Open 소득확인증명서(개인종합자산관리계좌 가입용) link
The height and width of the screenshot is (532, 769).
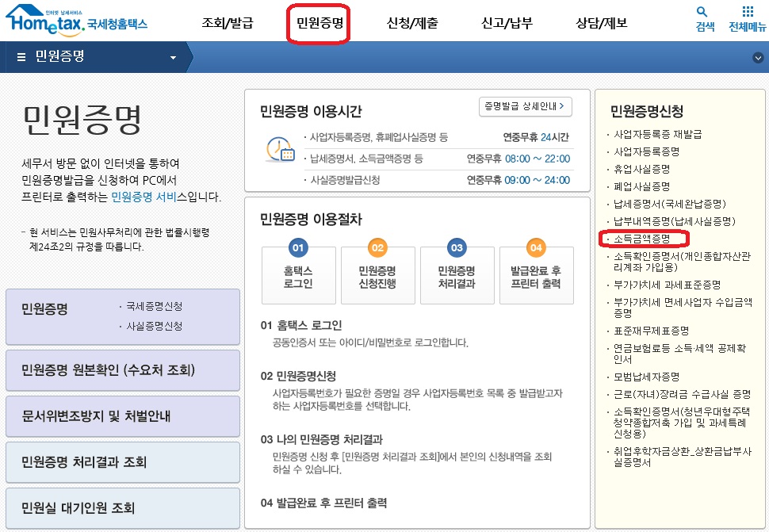point(682,262)
